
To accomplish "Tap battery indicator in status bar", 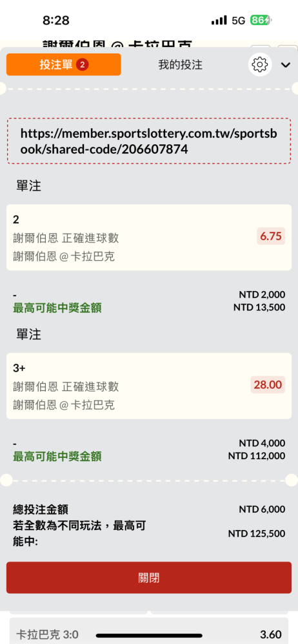I will [x=261, y=20].
